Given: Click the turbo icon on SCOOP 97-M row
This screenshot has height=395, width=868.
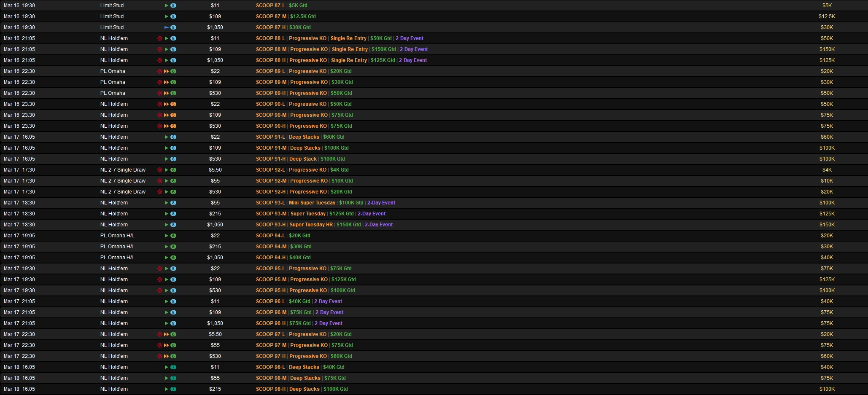Looking at the screenshot, I should 166,345.
